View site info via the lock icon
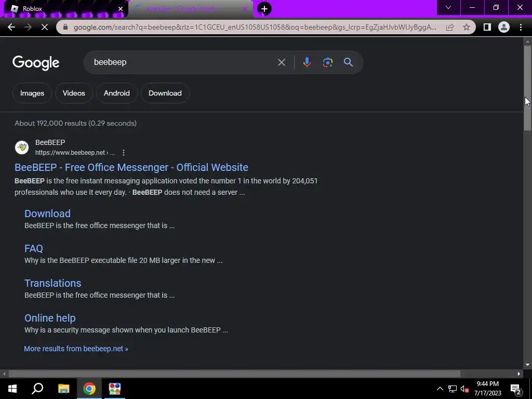 click(x=65, y=27)
